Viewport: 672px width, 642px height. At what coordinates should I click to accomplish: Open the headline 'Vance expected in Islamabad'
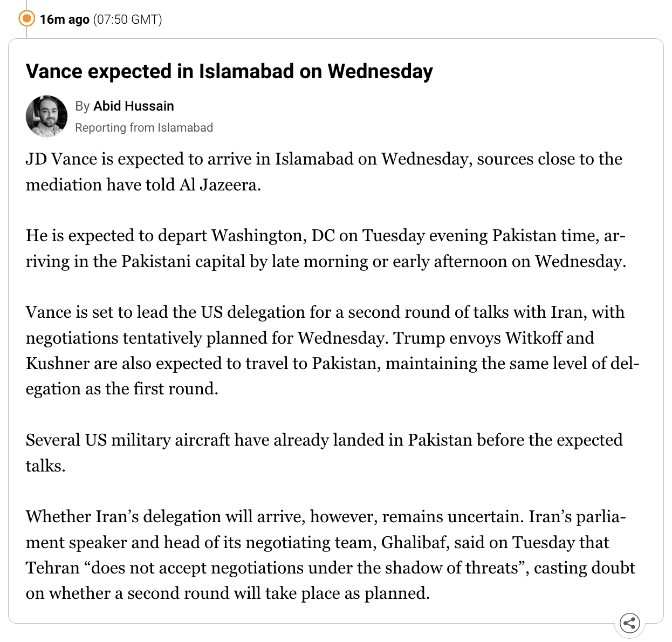229,72
